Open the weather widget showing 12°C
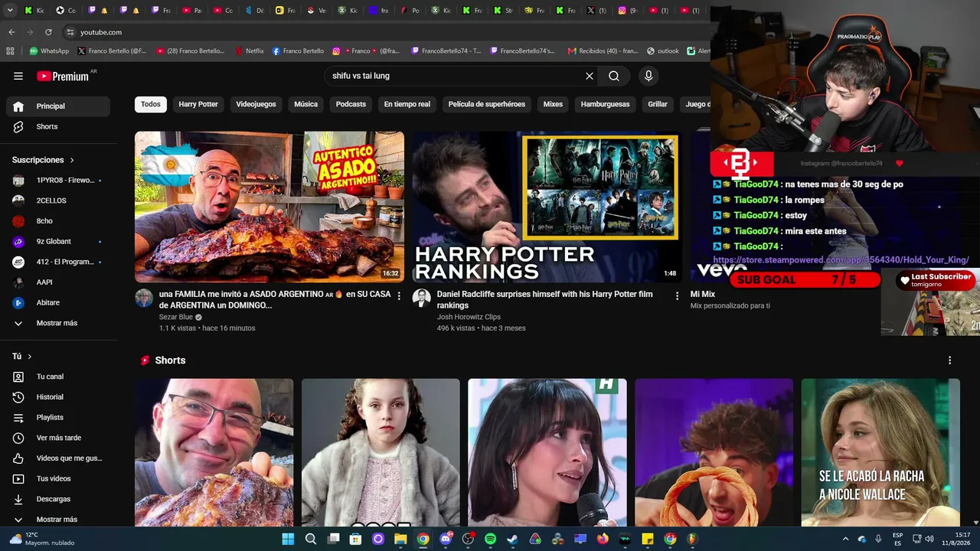The height and width of the screenshot is (551, 980). pos(43,539)
